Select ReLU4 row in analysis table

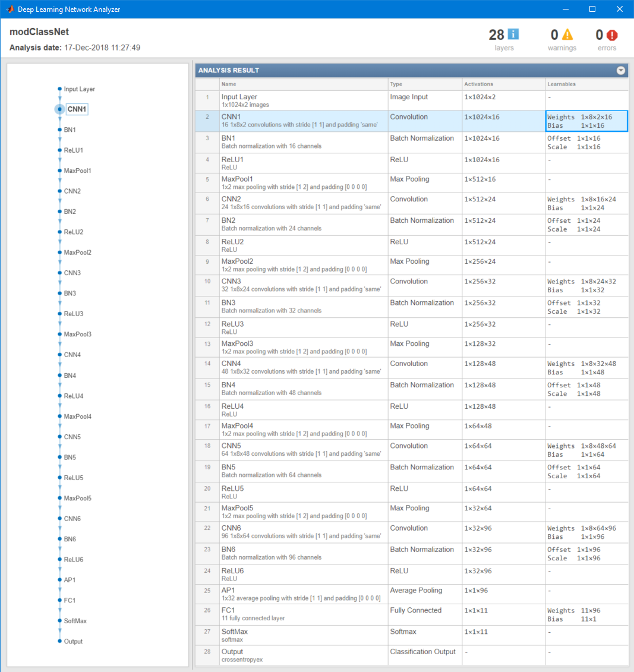412,410
